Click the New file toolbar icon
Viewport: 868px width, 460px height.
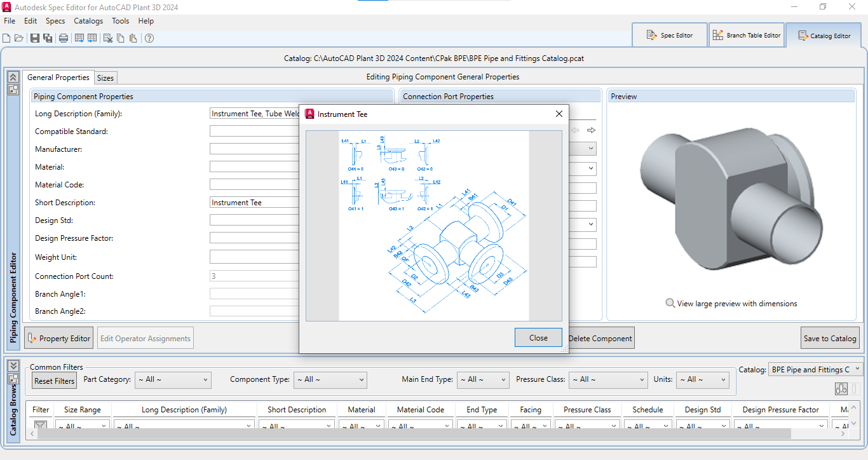(6, 38)
